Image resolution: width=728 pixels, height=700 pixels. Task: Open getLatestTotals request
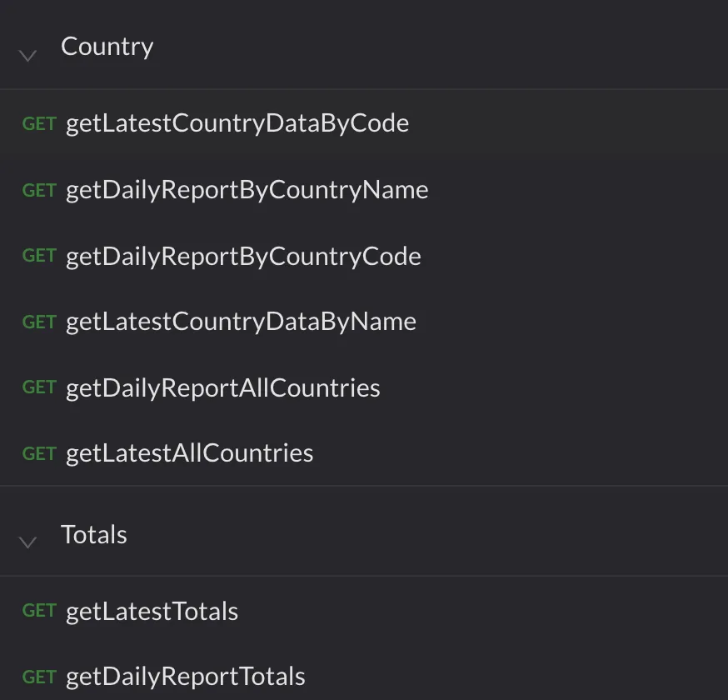point(152,612)
